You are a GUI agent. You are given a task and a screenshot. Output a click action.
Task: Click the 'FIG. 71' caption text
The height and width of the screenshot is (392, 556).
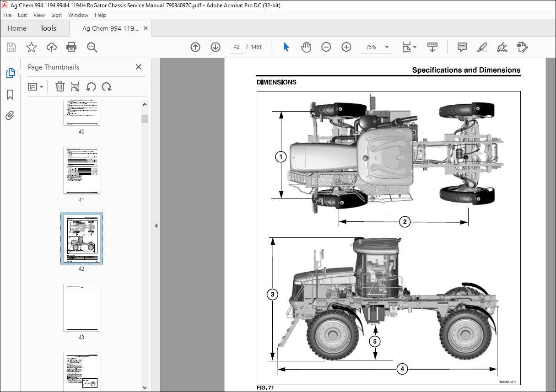[265, 388]
